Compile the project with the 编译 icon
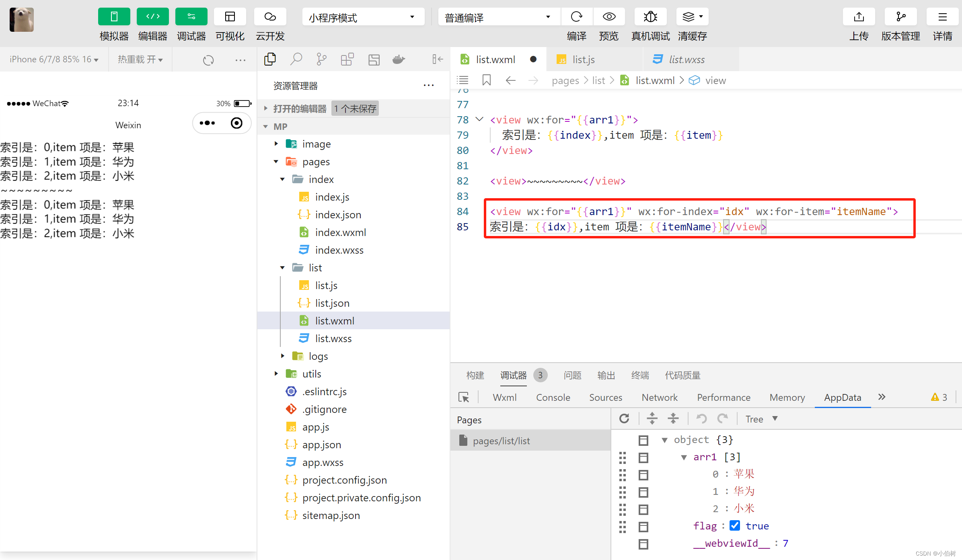The width and height of the screenshot is (962, 560). click(577, 16)
